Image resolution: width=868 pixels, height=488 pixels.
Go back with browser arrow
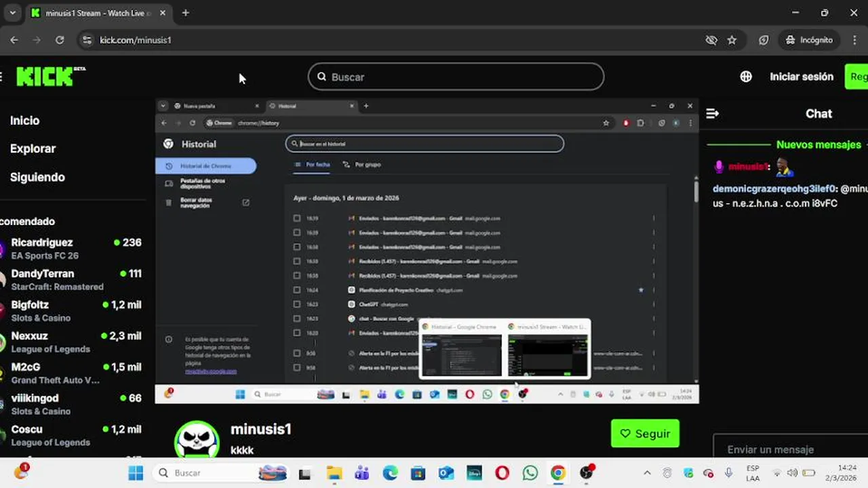14,40
